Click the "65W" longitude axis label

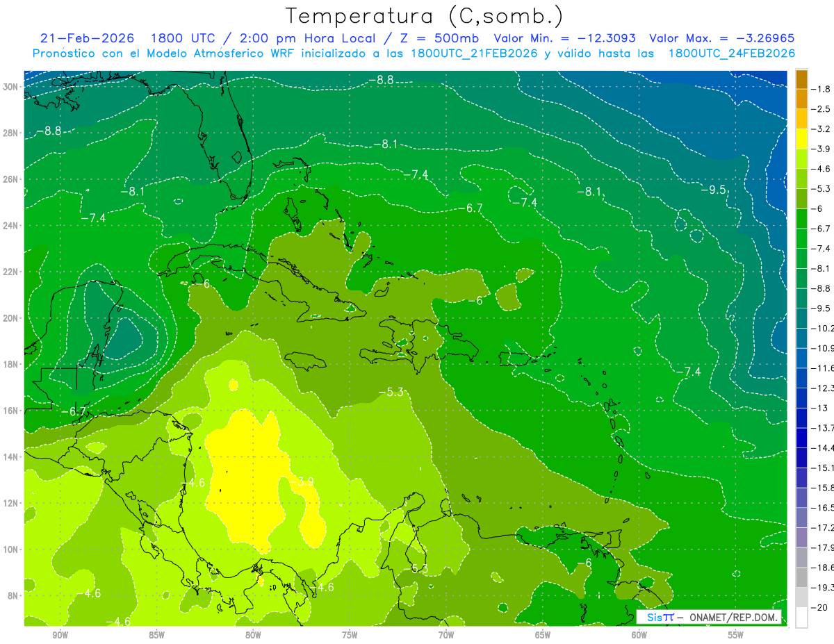543,635
